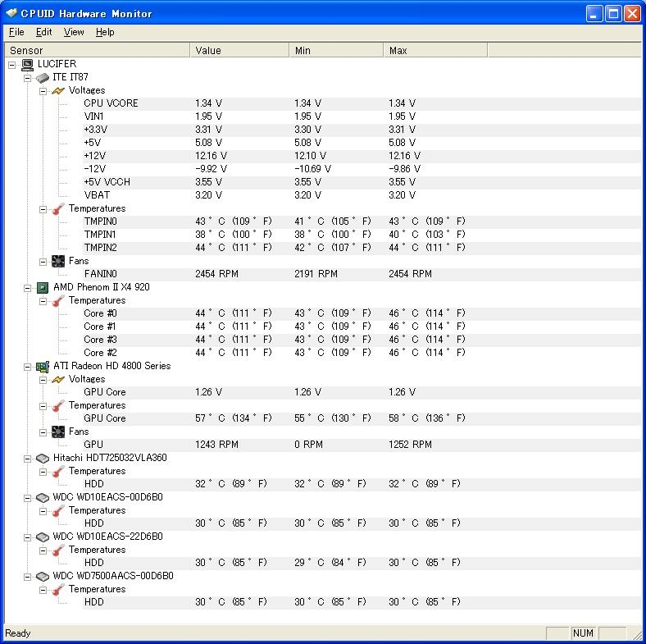Click the LUCIFER computer icon

(28, 64)
